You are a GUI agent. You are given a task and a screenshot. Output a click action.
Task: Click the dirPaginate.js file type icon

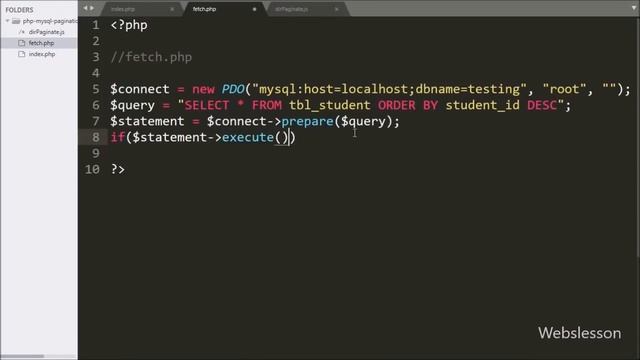pyautogui.click(x=22, y=32)
